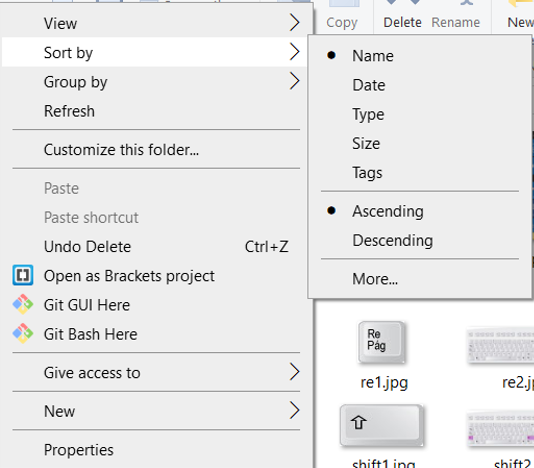Select the shift1.jpg key thumbnail
This screenshot has width=534, height=468.
point(381,425)
